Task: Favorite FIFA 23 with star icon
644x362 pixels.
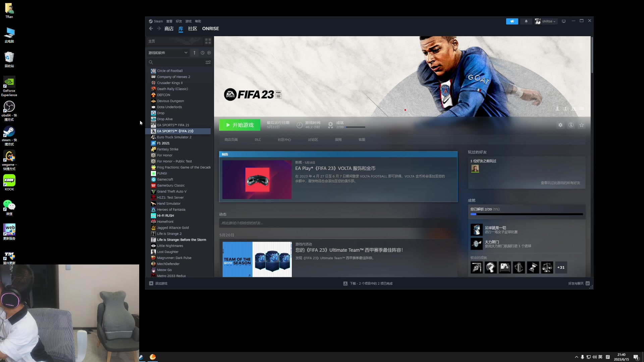Action: coord(582,125)
